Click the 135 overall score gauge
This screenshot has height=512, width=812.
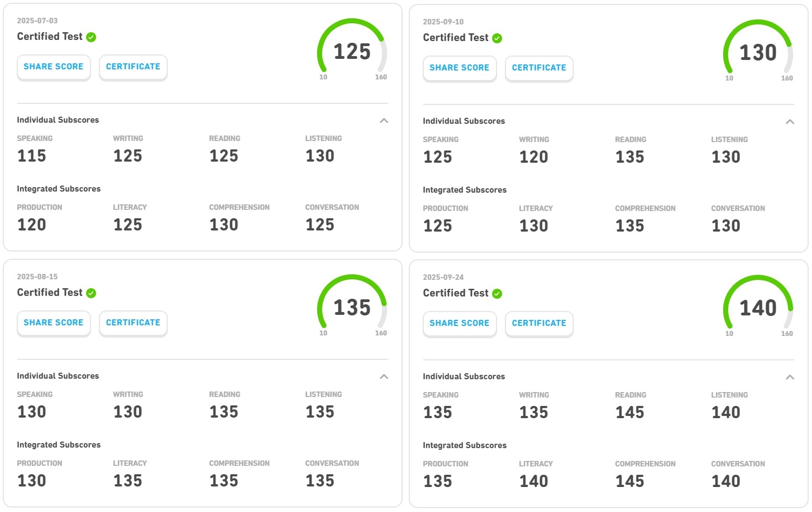352,307
